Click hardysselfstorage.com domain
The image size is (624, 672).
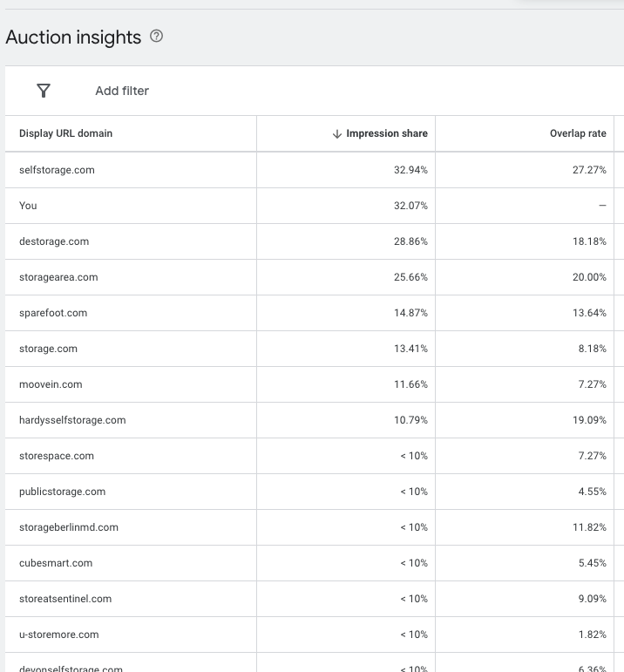tap(72, 420)
